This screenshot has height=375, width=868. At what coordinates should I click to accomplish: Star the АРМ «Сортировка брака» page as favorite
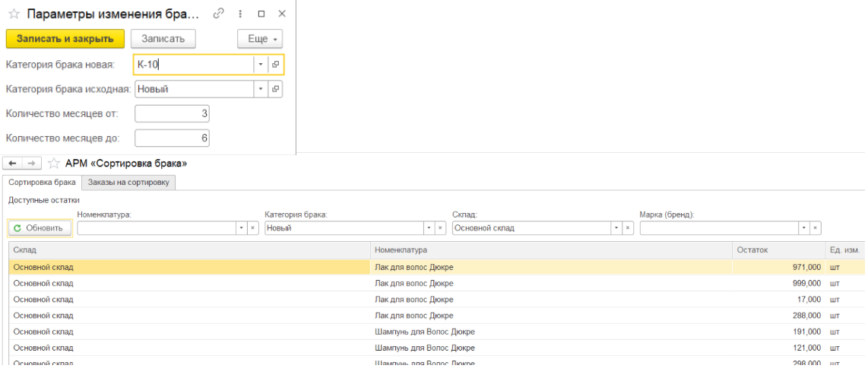click(53, 164)
